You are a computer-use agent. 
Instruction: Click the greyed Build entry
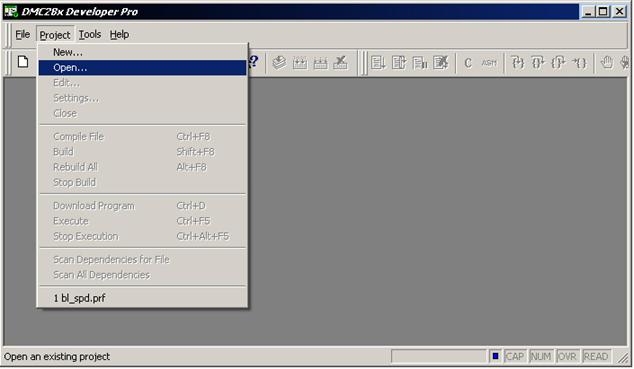pos(142,152)
